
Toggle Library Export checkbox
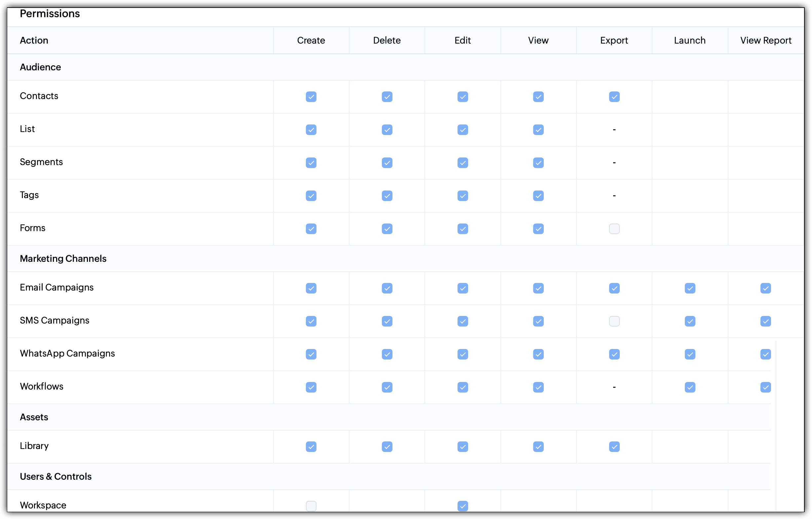pyautogui.click(x=614, y=447)
